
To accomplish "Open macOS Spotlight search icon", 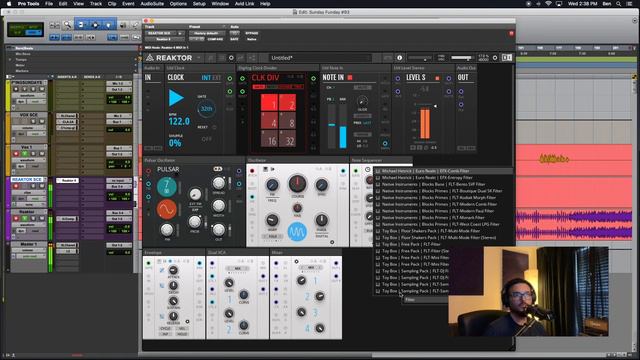I will pos(619,4).
